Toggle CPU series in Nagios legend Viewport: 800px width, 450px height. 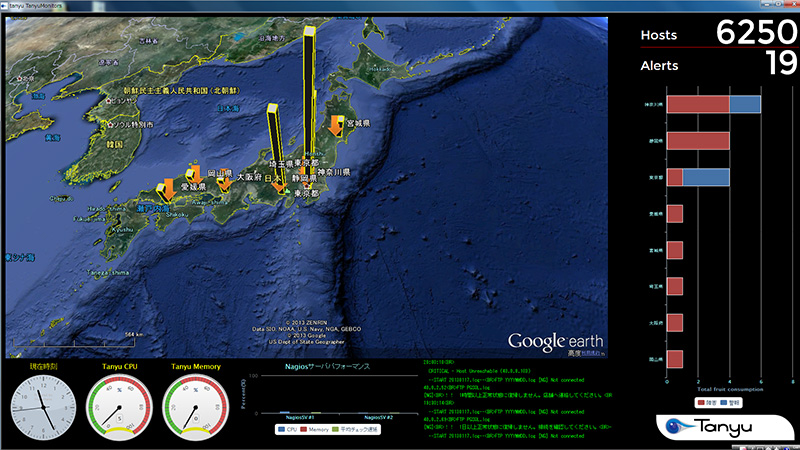pyautogui.click(x=288, y=430)
